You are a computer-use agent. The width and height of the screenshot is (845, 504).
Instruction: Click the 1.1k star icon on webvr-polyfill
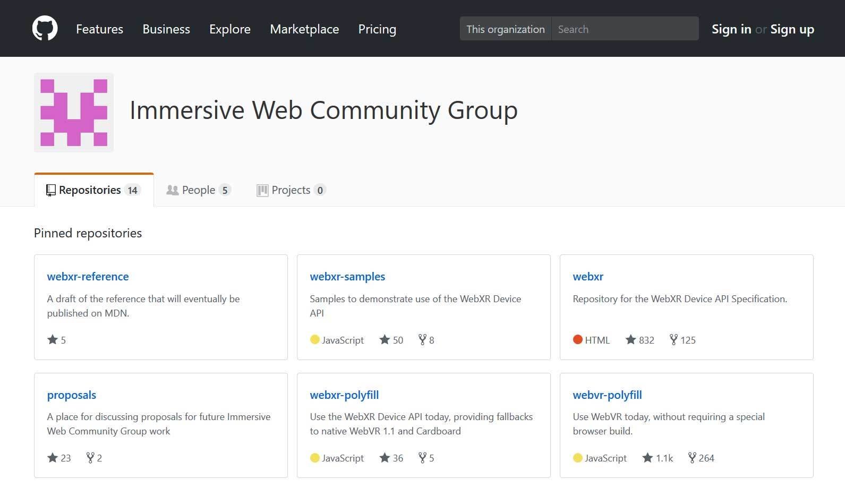coord(647,457)
